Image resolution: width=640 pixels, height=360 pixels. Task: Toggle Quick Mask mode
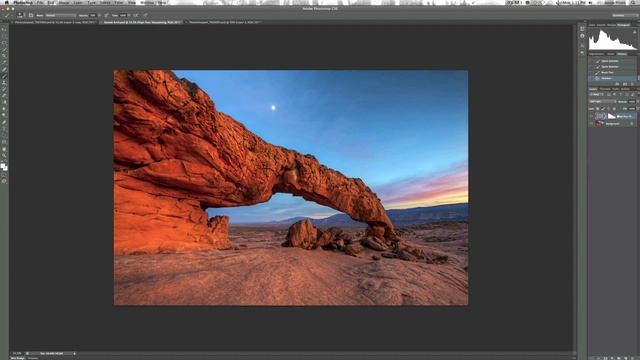pyautogui.click(x=4, y=175)
